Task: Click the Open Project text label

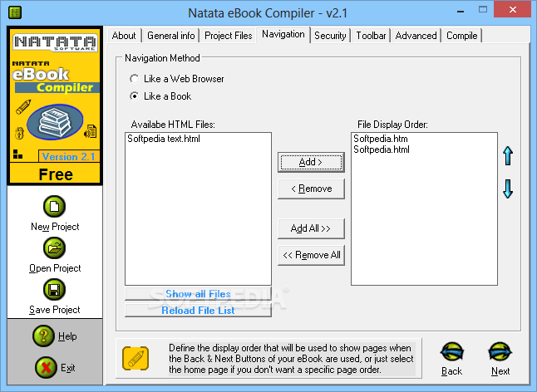Action: click(55, 268)
